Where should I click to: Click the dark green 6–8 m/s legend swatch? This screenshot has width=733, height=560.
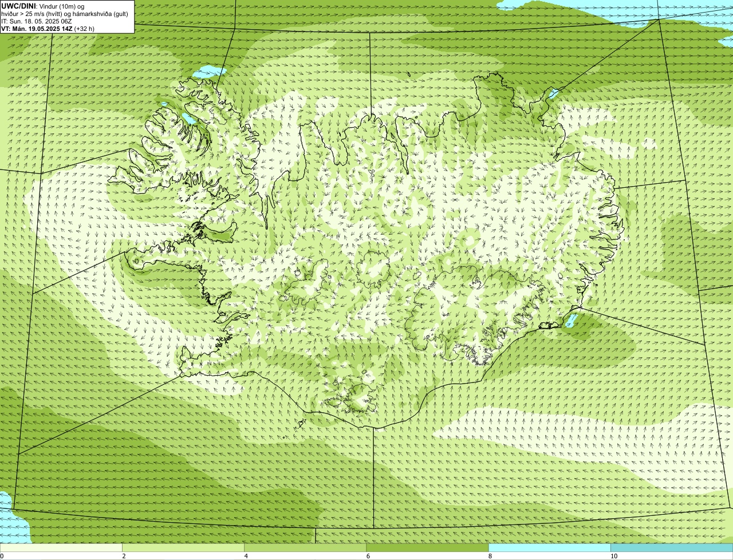(x=427, y=548)
